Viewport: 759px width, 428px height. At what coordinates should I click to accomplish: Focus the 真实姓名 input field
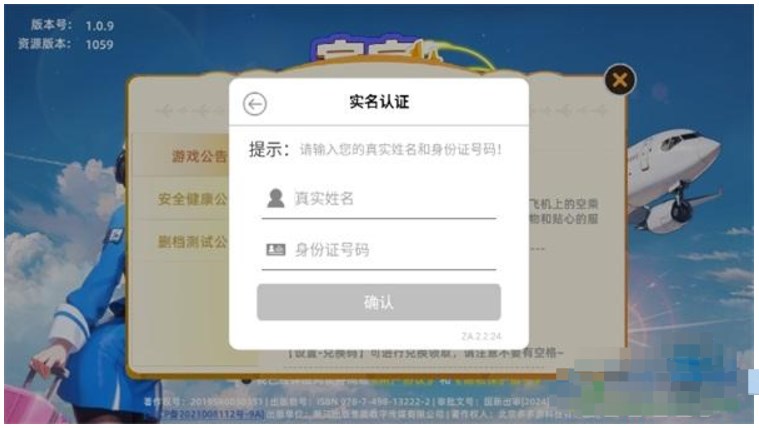click(x=379, y=199)
